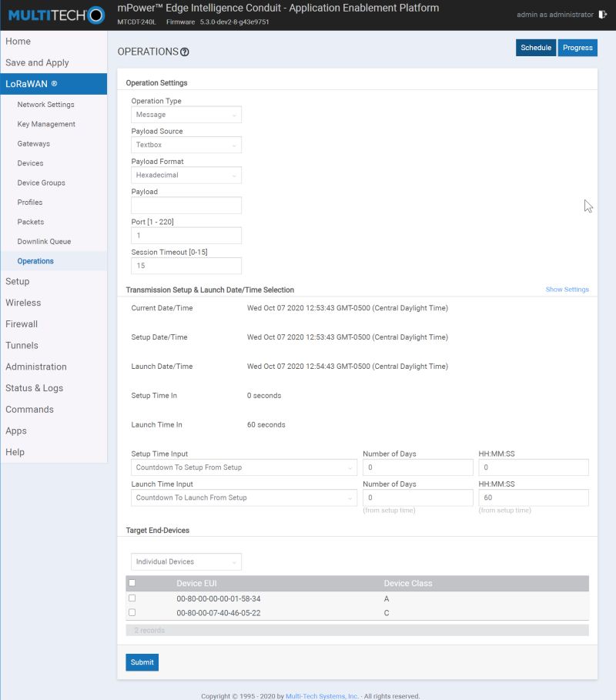Click HH:MM:SS field for Launch Time

pos(534,497)
